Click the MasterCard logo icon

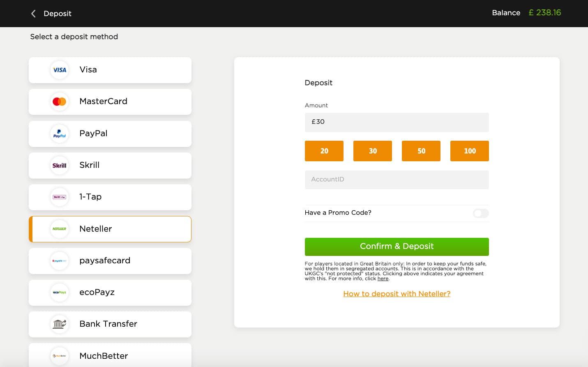(x=60, y=102)
